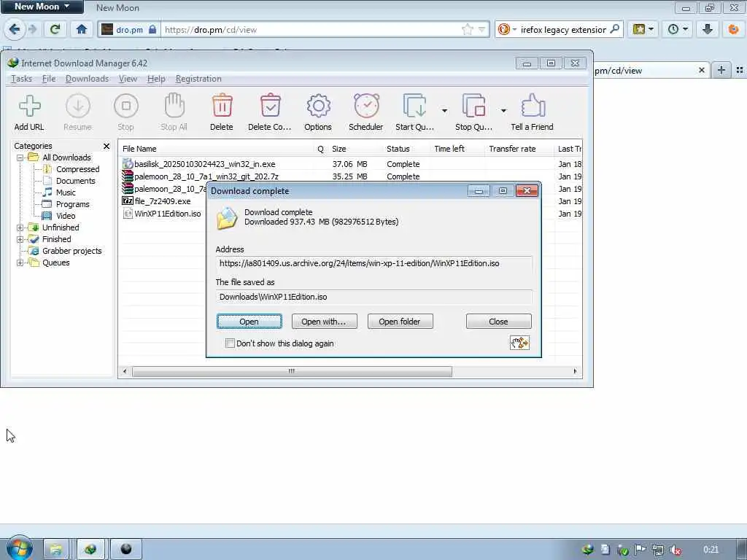This screenshot has height=560, width=747.
Task: Click the Stop toolbar icon
Action: 125,106
